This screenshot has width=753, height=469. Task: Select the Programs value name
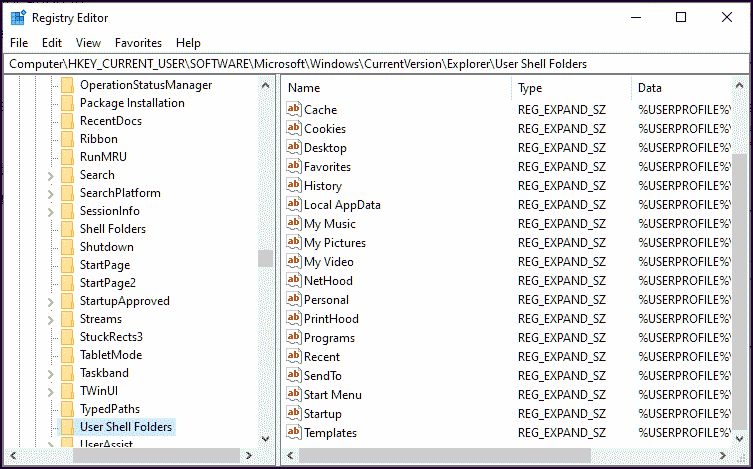329,338
